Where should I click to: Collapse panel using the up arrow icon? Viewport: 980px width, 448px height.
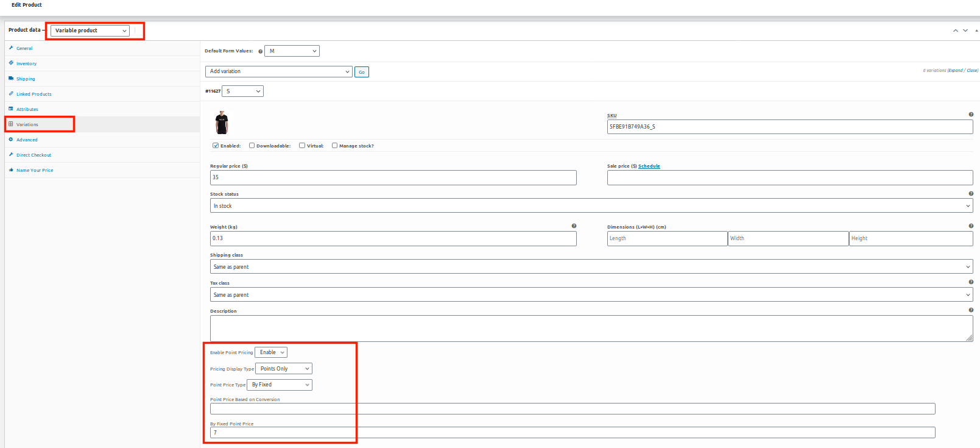[x=955, y=30]
